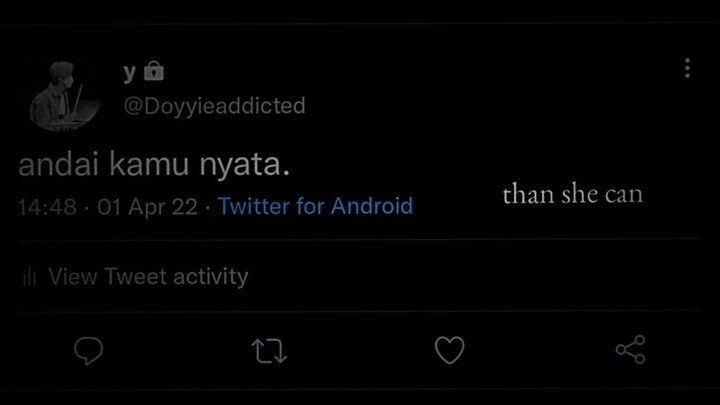
Task: Click the reply speech bubble icon
Action: pos(89,350)
